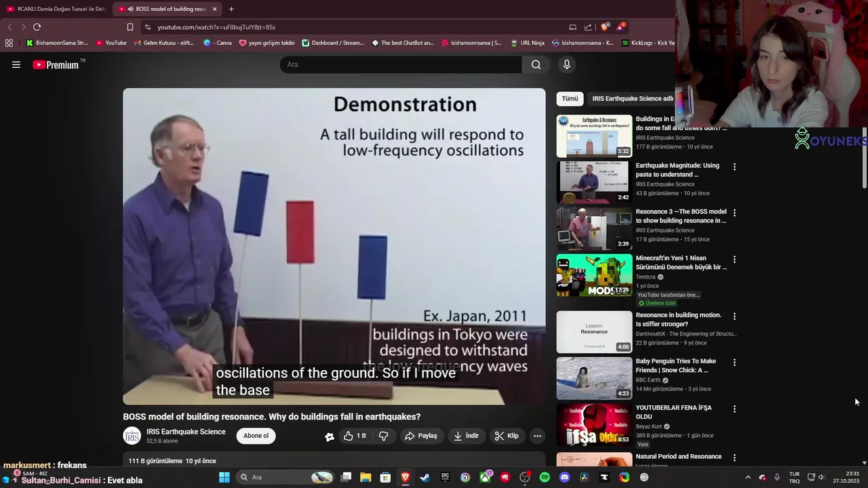Viewport: 868px width, 488px height.
Task: Open IRIS Earthquake Science channel avatar
Action: click(x=132, y=436)
